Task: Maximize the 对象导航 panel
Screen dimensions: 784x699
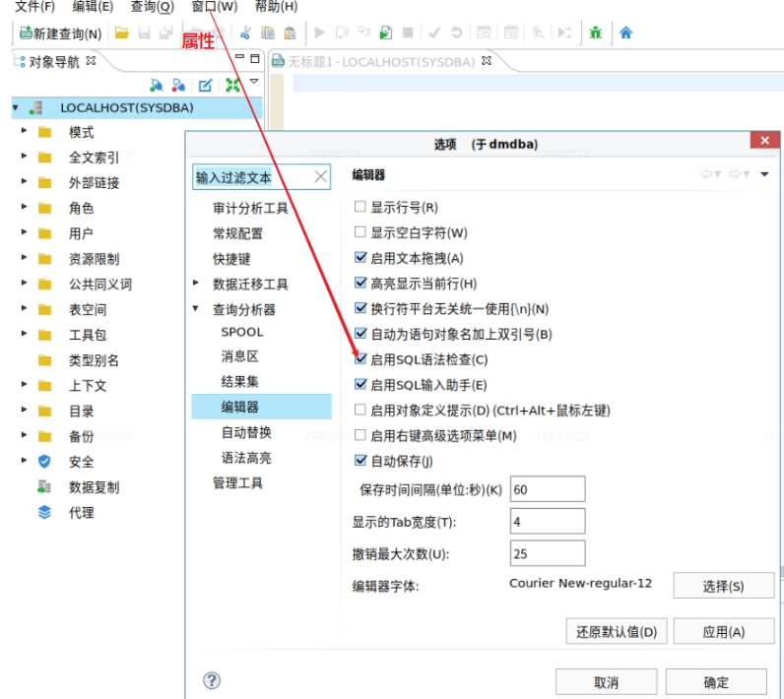Action: (x=254, y=58)
